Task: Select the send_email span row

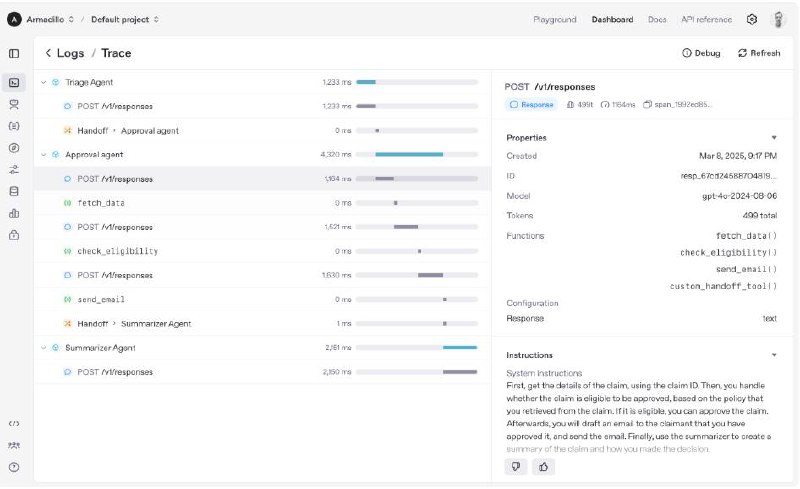Action: point(262,300)
